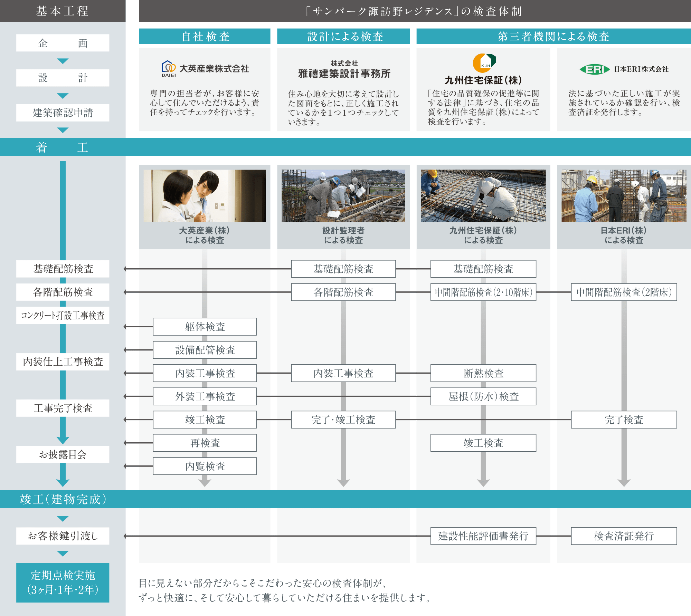Select the 第三者機関による検査 header
This screenshot has width=691, height=616.
(553, 36)
